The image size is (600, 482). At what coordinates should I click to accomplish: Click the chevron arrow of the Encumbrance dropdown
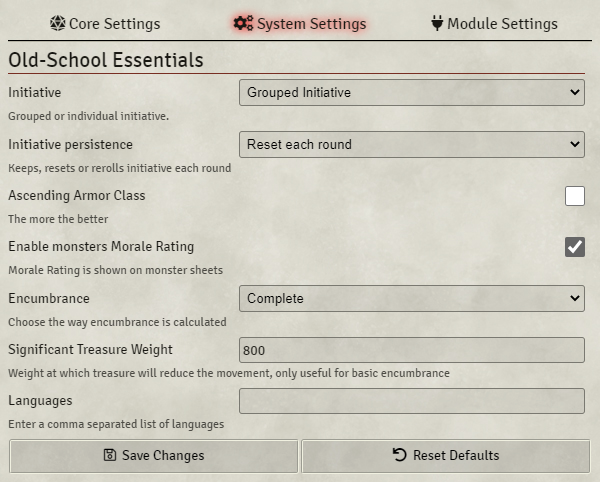(574, 298)
